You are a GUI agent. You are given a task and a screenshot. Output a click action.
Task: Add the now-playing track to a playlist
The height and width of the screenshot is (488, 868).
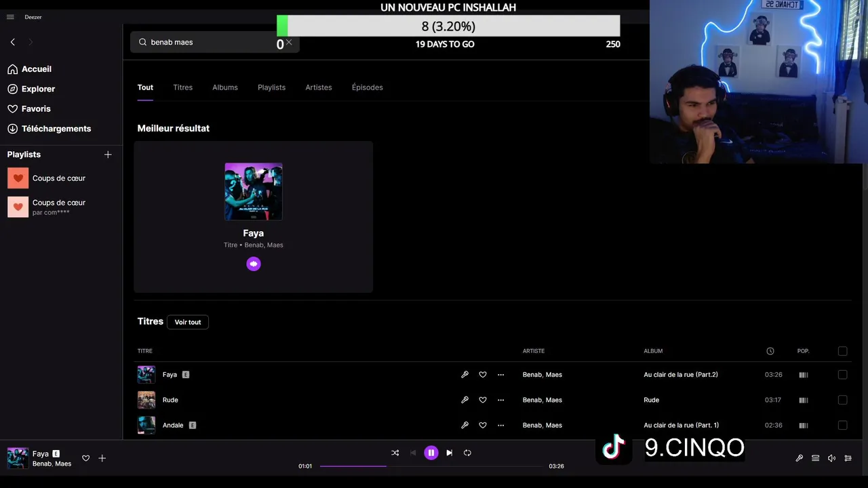tap(102, 458)
